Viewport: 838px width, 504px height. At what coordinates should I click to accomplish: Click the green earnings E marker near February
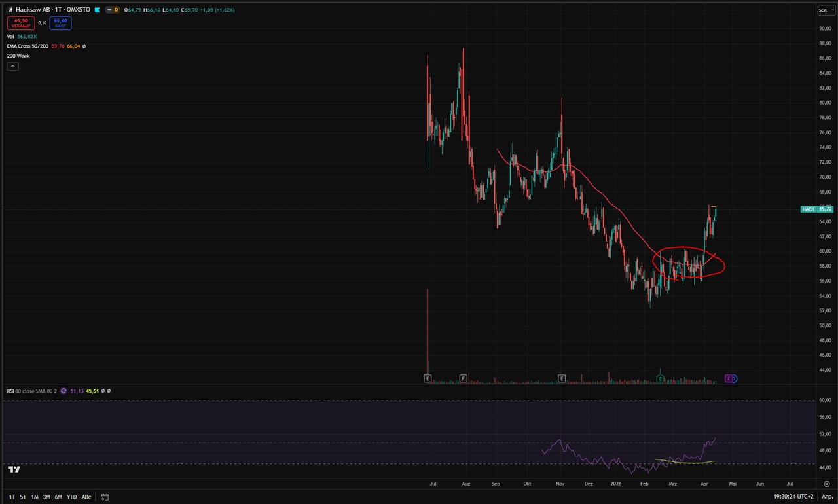pos(661,378)
